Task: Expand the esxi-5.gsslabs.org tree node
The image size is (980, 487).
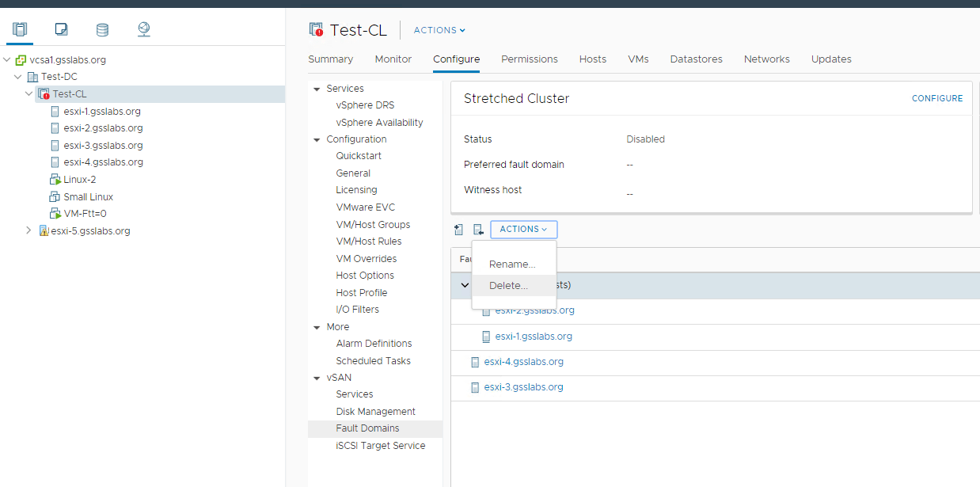Action: pyautogui.click(x=29, y=230)
